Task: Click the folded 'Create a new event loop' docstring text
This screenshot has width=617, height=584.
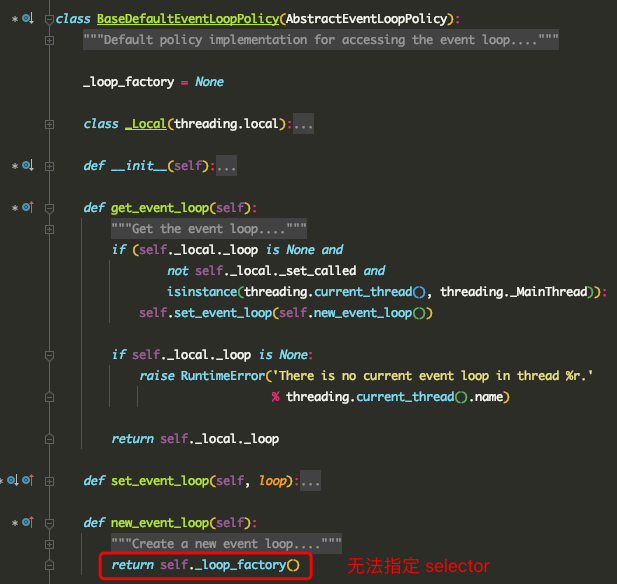Action: pyautogui.click(x=226, y=543)
